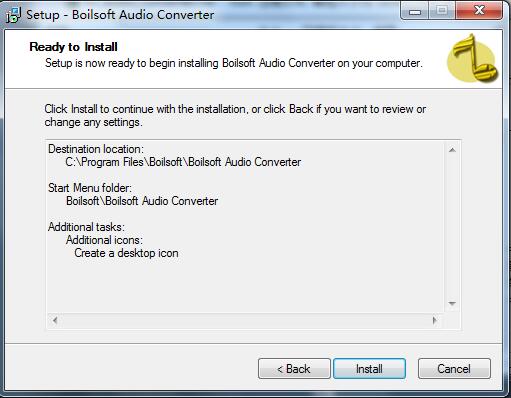Image resolution: width=511 pixels, height=398 pixels.
Task: Click the summary box scroll down arrow
Action: coord(452,303)
